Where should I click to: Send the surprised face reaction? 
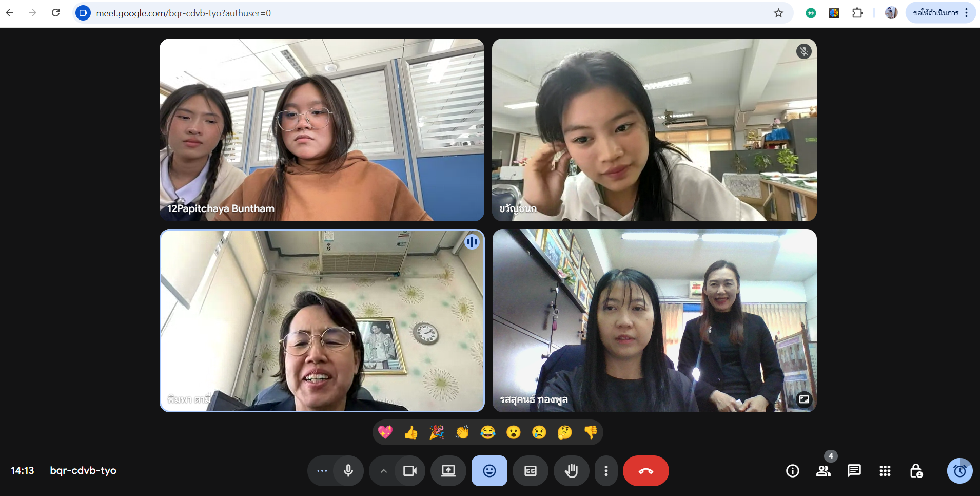click(x=514, y=432)
